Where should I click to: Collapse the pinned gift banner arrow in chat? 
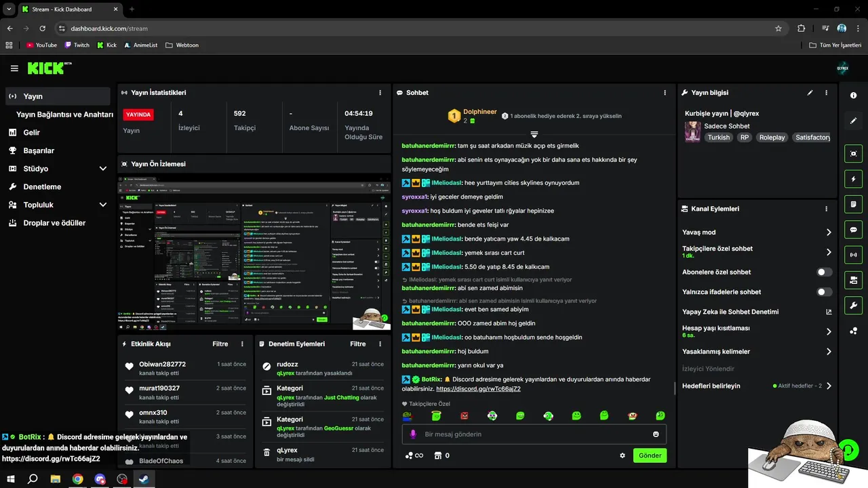coord(534,134)
